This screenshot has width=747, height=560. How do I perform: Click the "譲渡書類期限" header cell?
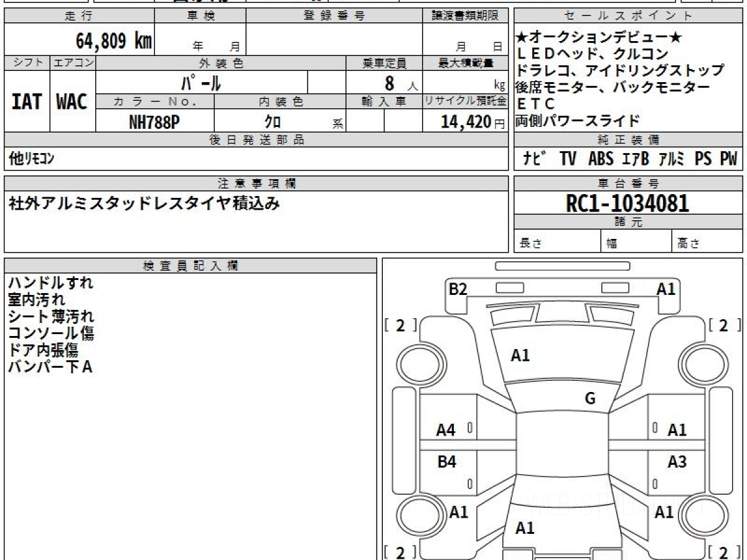[x=466, y=16]
